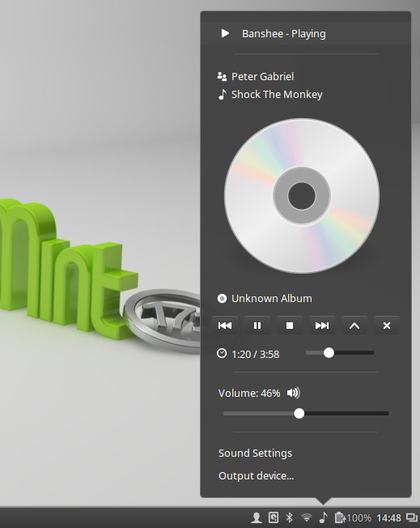Click the volume slider knob
Image resolution: width=420 pixels, height=528 pixels.
point(299,413)
